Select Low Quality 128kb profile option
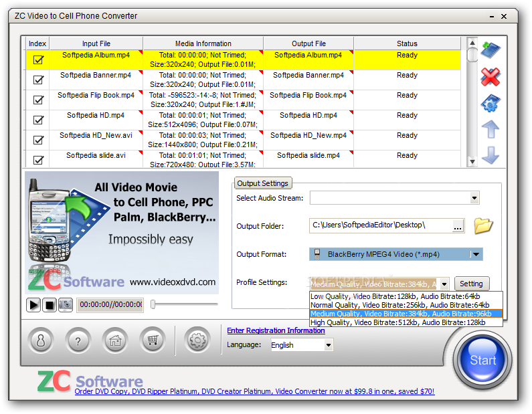The height and width of the screenshot is (414, 532). click(x=406, y=296)
